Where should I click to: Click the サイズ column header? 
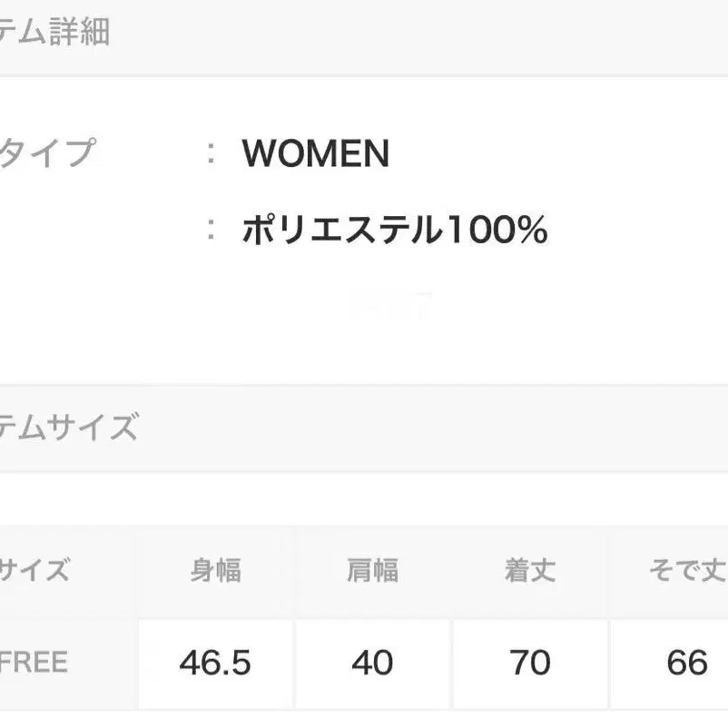point(34,571)
